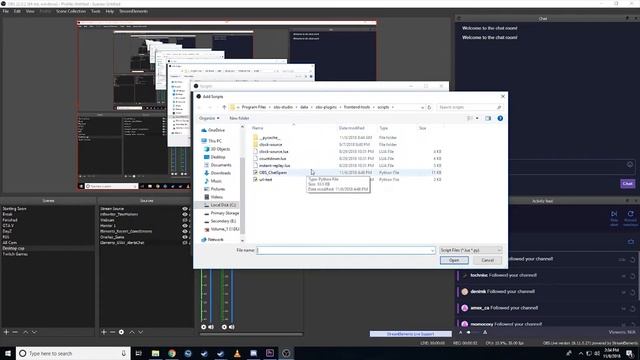Open Script Files type filter dropdown

point(471,250)
